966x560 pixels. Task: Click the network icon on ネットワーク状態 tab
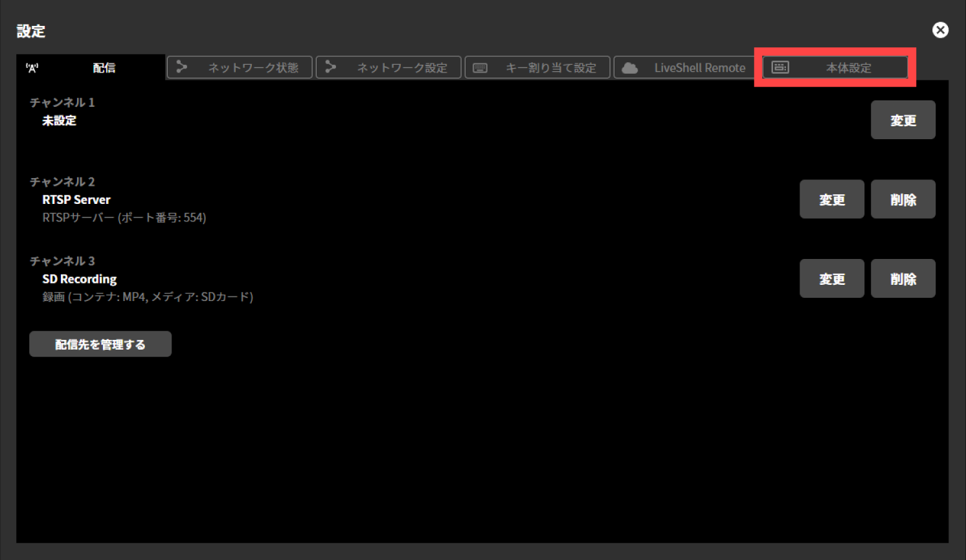(182, 67)
